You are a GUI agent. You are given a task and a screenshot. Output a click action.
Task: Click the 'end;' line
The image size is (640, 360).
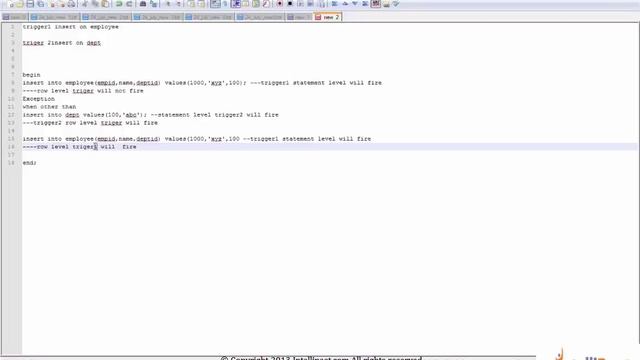coord(29,162)
